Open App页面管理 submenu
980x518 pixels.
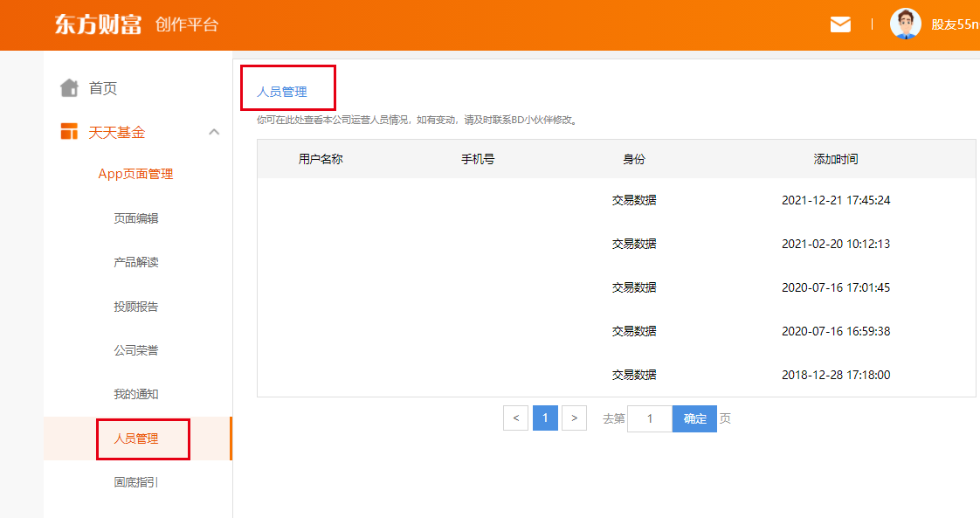pyautogui.click(x=135, y=175)
